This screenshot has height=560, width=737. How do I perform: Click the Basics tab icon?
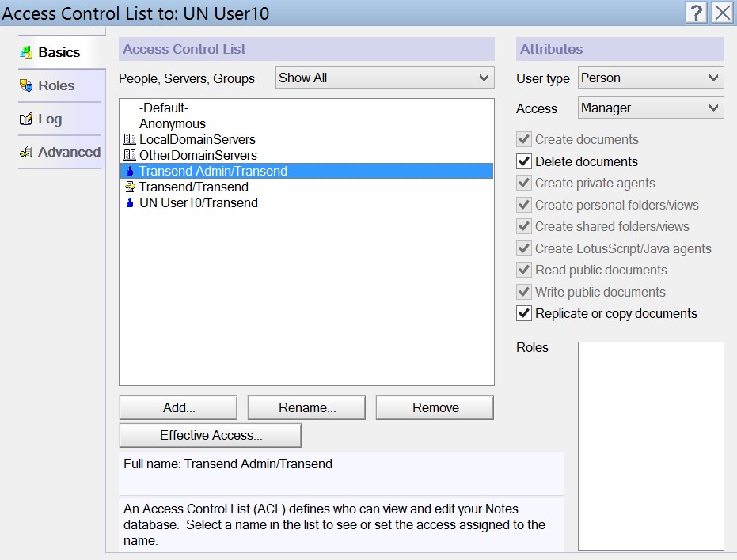coord(26,52)
